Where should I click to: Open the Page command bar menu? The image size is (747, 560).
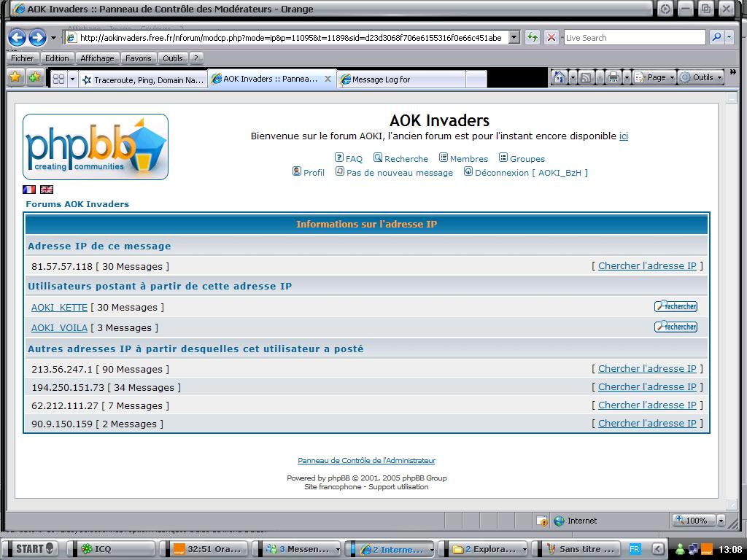click(654, 77)
